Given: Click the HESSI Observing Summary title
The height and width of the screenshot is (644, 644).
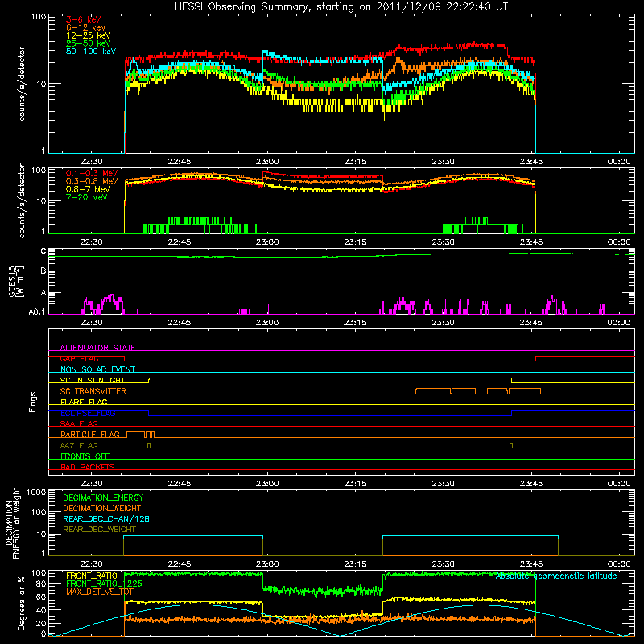Looking at the screenshot, I should [341, 6].
